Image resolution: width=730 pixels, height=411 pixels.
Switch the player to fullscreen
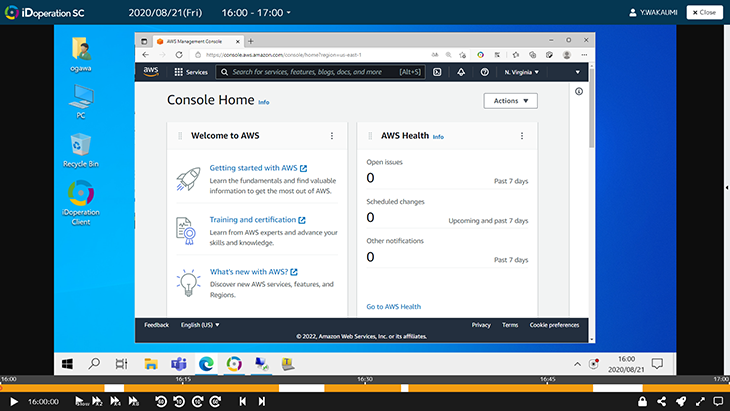[x=700, y=401]
